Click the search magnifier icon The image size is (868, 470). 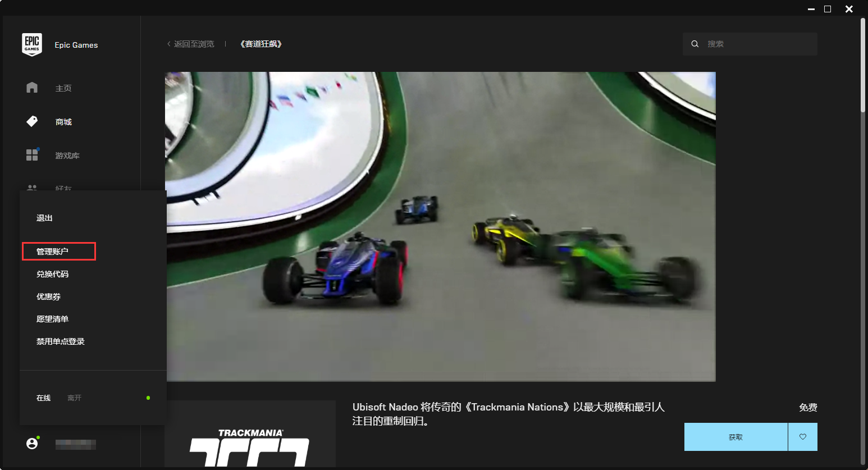695,44
